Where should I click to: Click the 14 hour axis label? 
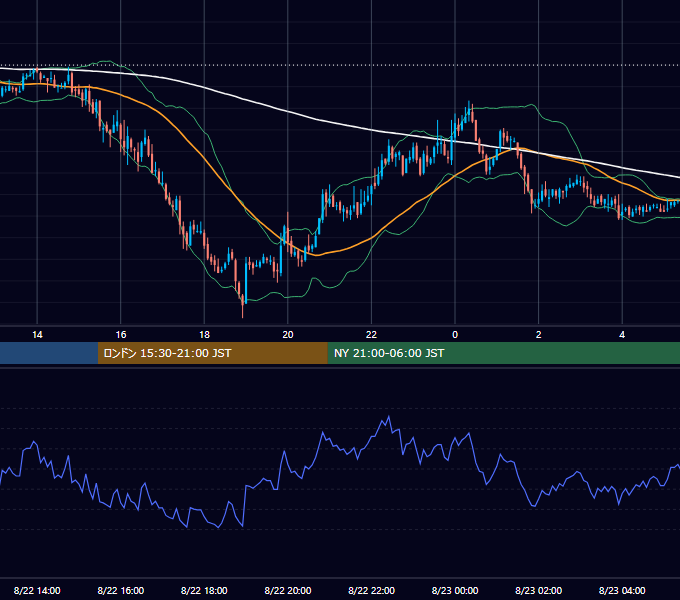tap(37, 335)
